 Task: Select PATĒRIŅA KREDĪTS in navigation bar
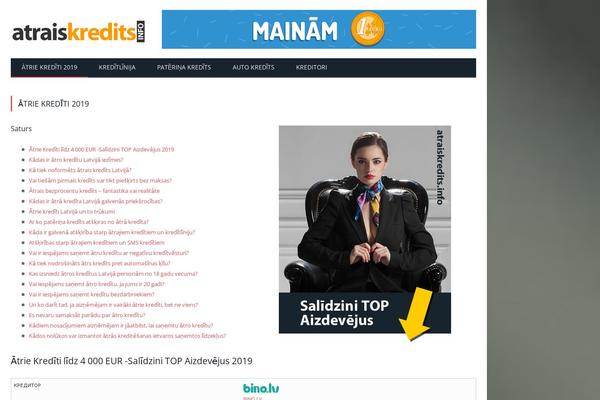coord(184,67)
